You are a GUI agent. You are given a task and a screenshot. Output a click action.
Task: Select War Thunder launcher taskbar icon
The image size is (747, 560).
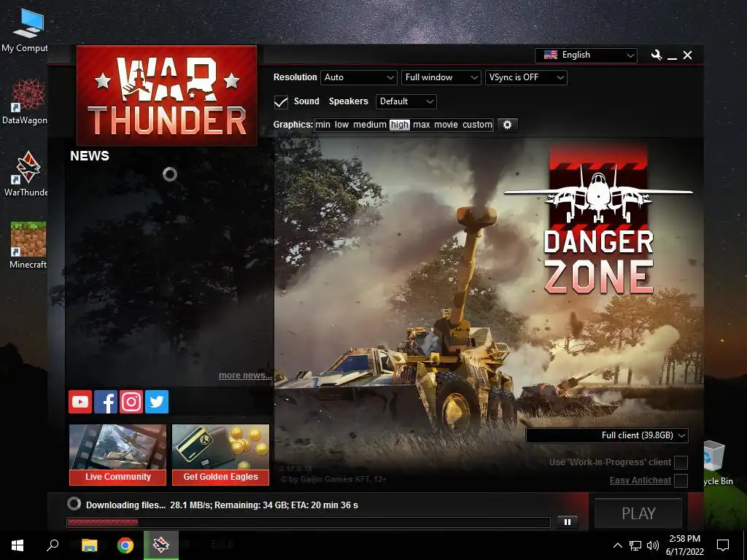(x=161, y=545)
